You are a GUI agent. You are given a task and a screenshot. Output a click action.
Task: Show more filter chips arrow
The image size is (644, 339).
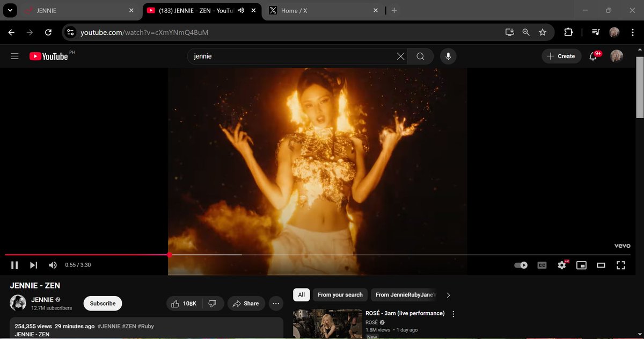tap(448, 294)
